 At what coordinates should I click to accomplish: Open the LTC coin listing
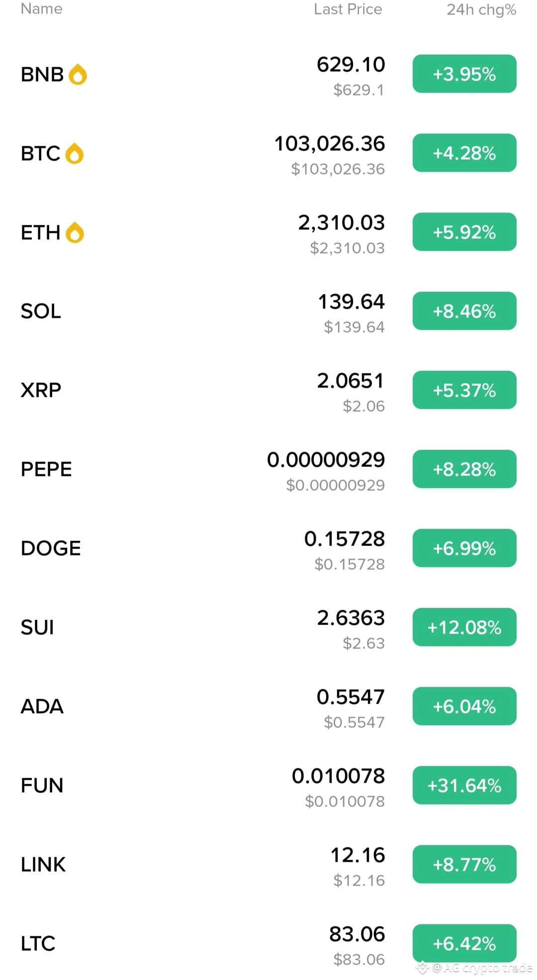tap(268, 944)
